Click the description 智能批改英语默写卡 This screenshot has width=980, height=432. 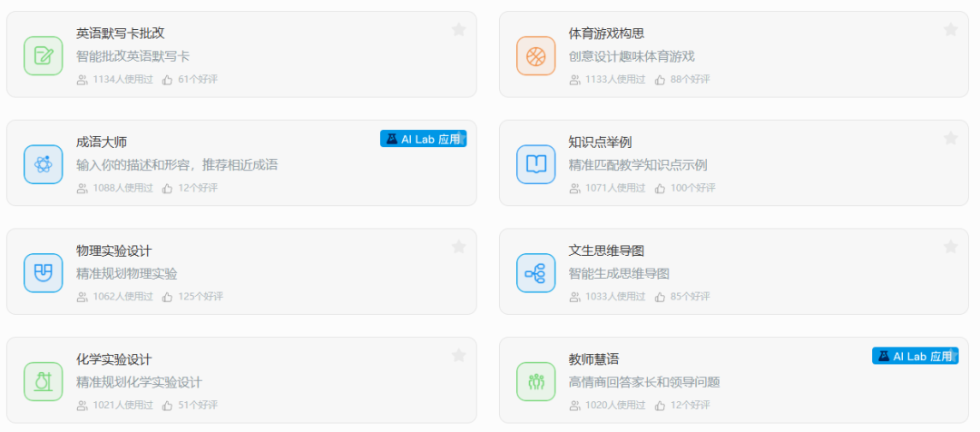pos(133,56)
